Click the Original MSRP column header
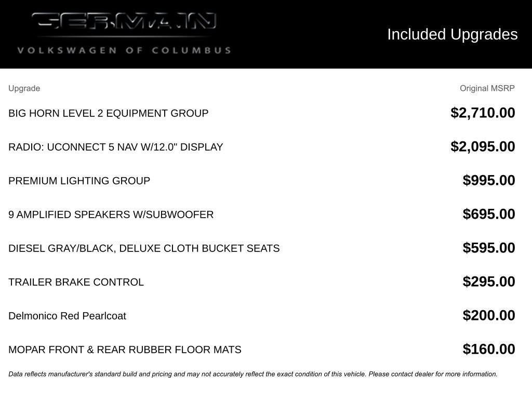 [487, 88]
